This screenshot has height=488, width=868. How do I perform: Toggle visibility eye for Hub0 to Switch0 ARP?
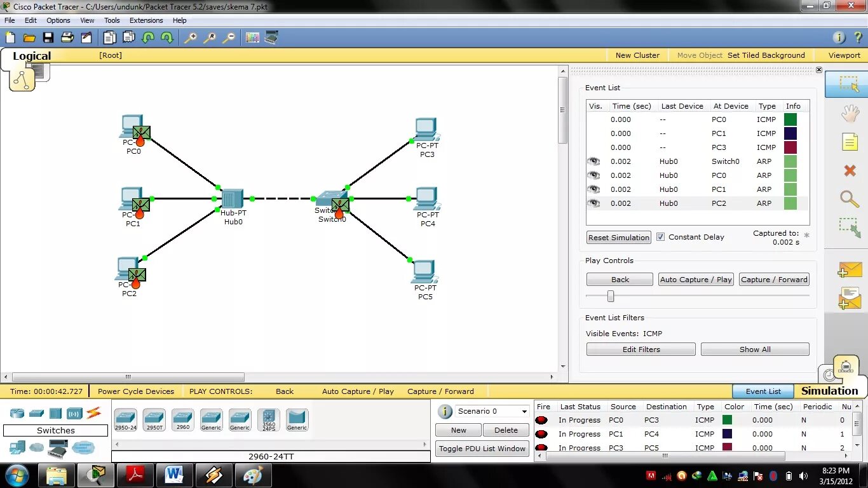click(593, 161)
